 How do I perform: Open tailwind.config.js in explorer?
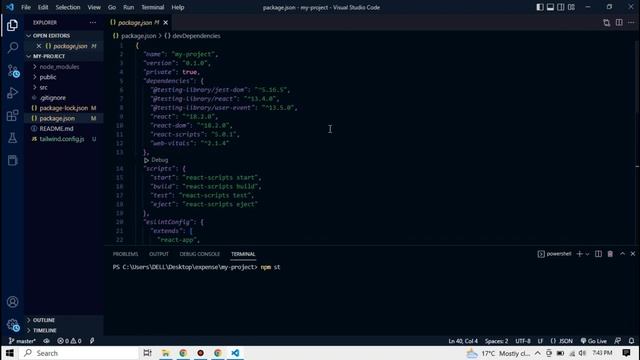pos(62,139)
